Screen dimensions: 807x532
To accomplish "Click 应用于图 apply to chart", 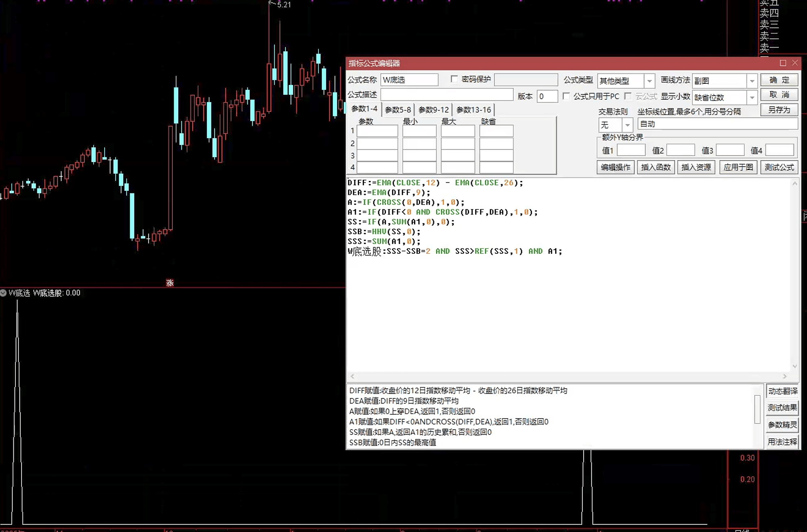I will pyautogui.click(x=738, y=167).
